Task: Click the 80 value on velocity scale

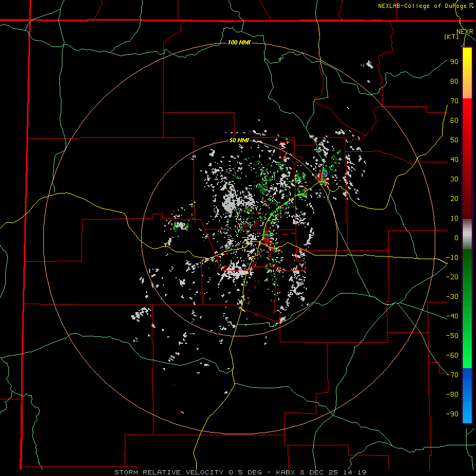Action: tap(454, 81)
